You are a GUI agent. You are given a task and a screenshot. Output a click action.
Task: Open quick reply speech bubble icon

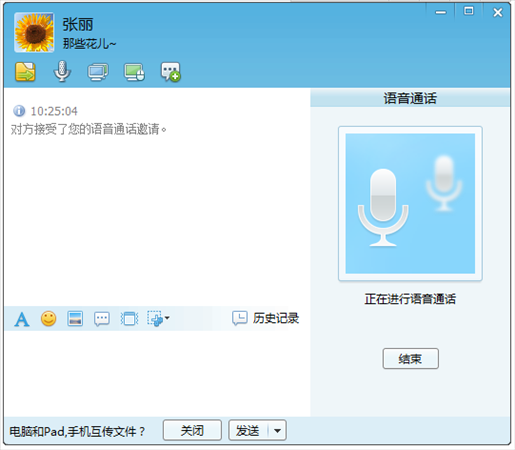tap(102, 319)
